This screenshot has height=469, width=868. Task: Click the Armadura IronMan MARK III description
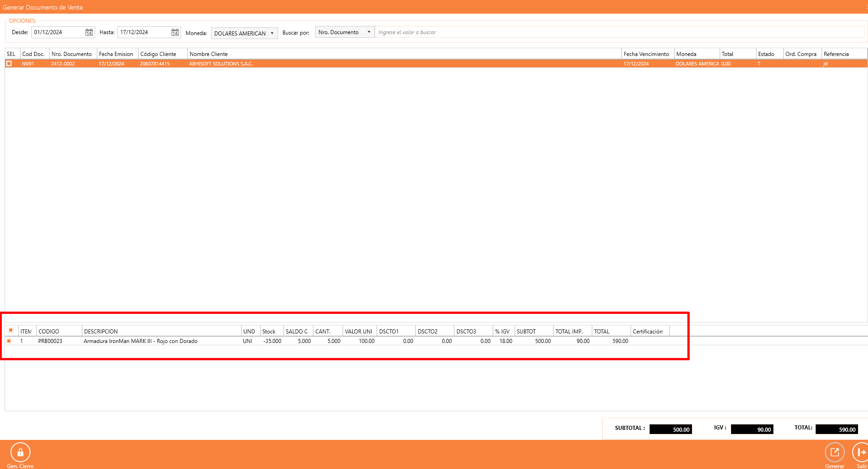click(x=141, y=341)
